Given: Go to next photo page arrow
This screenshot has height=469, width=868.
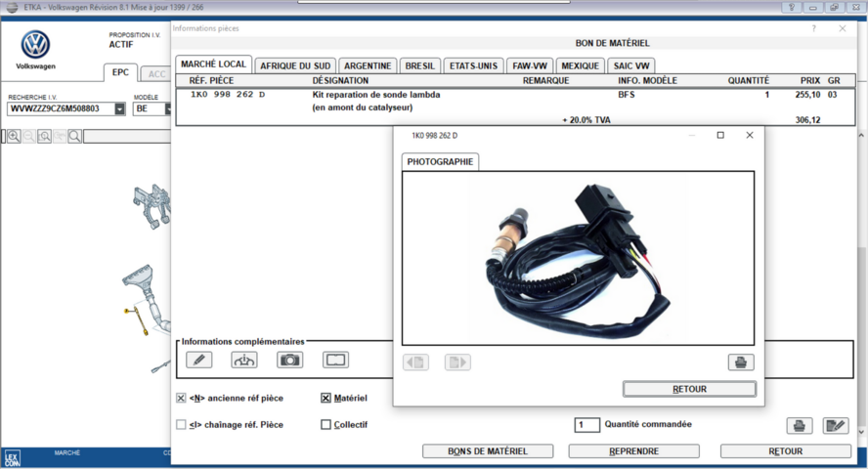Looking at the screenshot, I should point(457,362).
